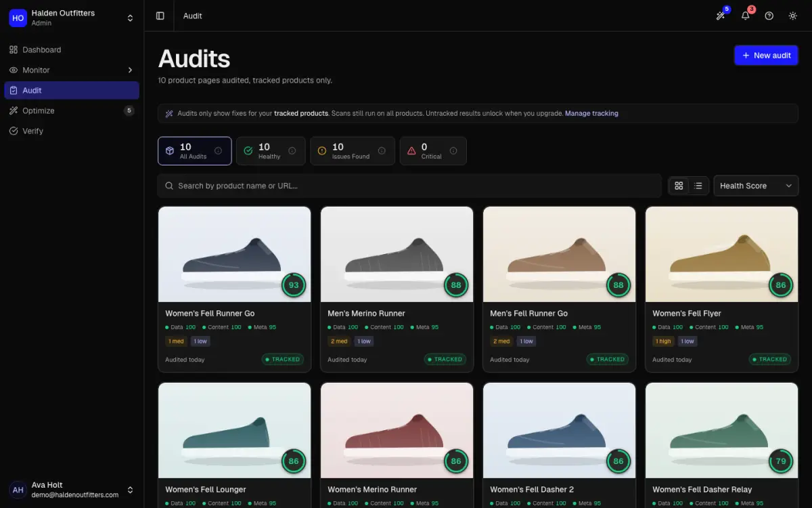Open the magic wand suggestions icon
812x508 pixels.
(721, 16)
